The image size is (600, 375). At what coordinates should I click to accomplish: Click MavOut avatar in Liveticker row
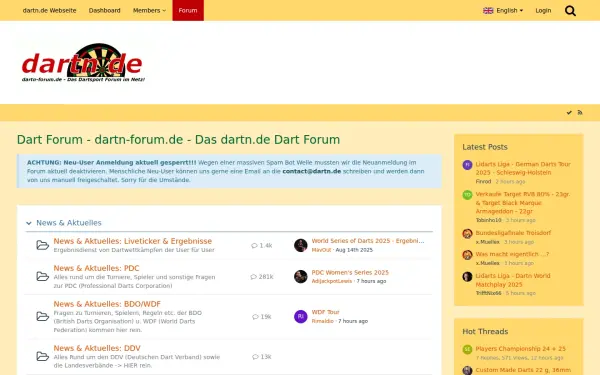tap(301, 245)
